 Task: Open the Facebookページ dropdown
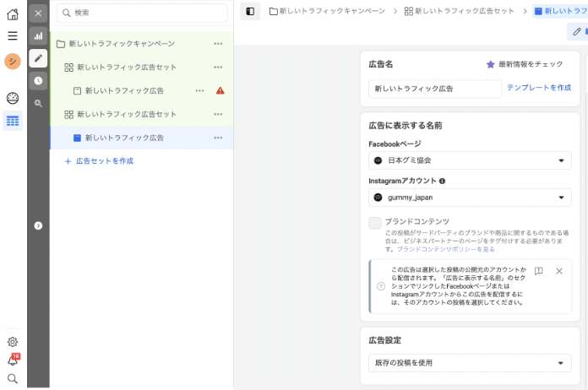click(x=470, y=160)
